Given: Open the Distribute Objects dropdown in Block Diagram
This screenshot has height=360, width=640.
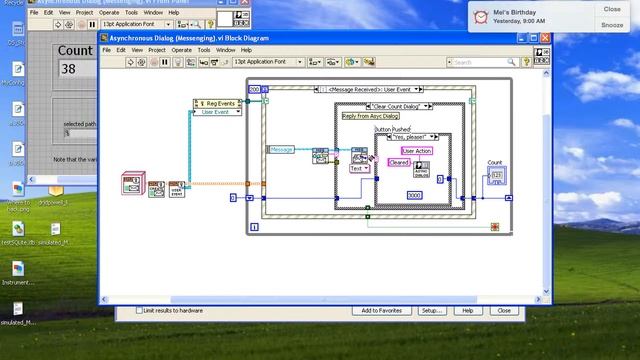Looking at the screenshot, I should (333, 62).
